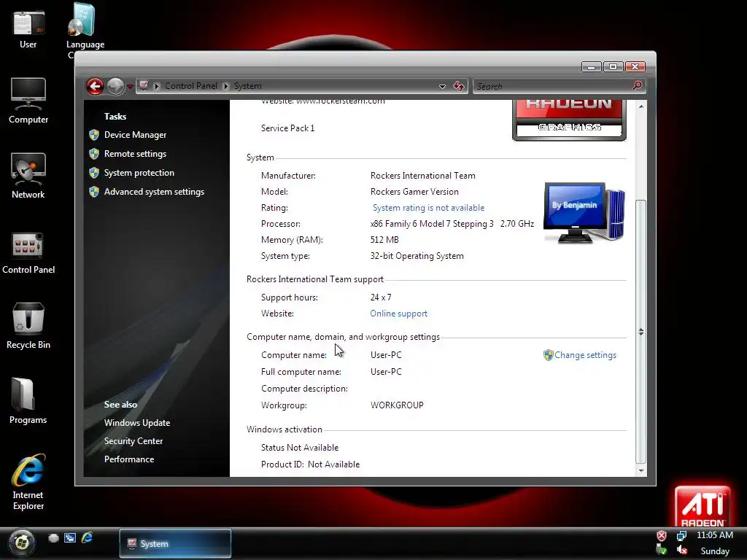This screenshot has height=560, width=747.
Task: Click the search magnifier icon
Action: coord(638,86)
